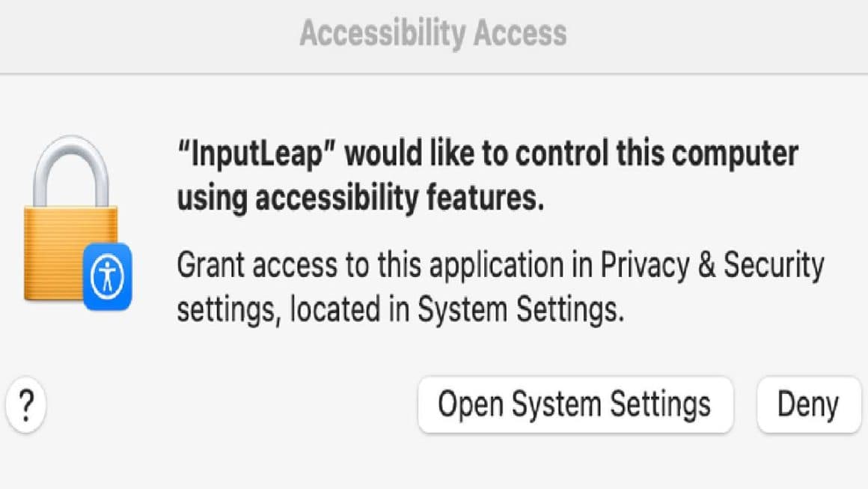Click the bold InputLeap control request heading
868x489 pixels.
click(487, 175)
